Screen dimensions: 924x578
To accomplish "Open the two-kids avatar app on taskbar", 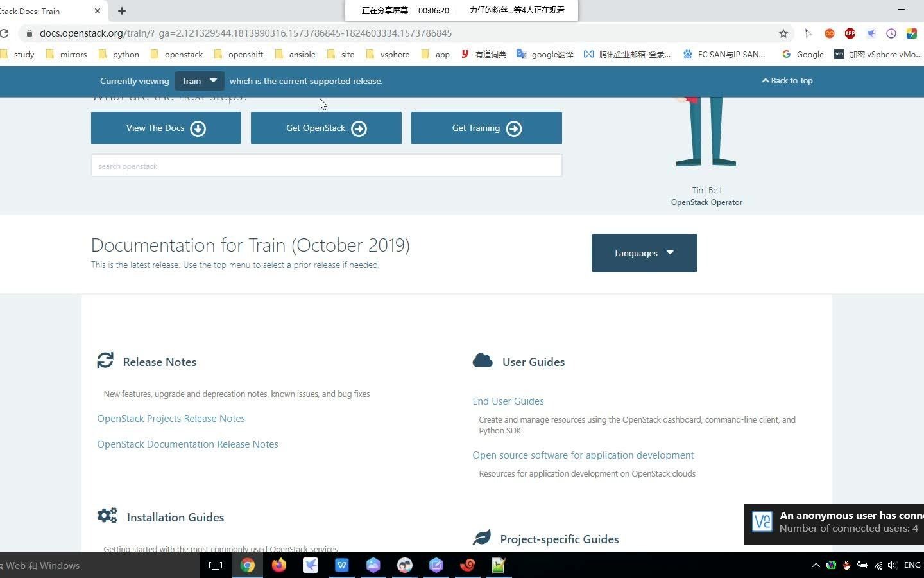I will (x=404, y=565).
